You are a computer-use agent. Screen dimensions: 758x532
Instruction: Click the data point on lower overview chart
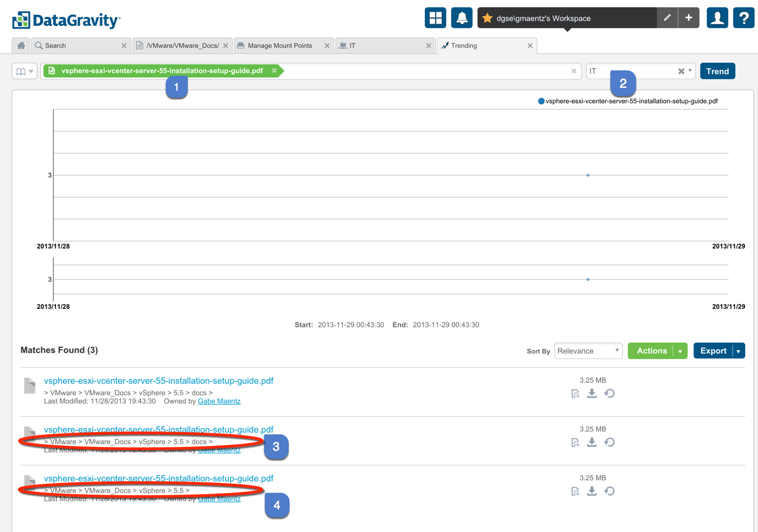tap(588, 279)
